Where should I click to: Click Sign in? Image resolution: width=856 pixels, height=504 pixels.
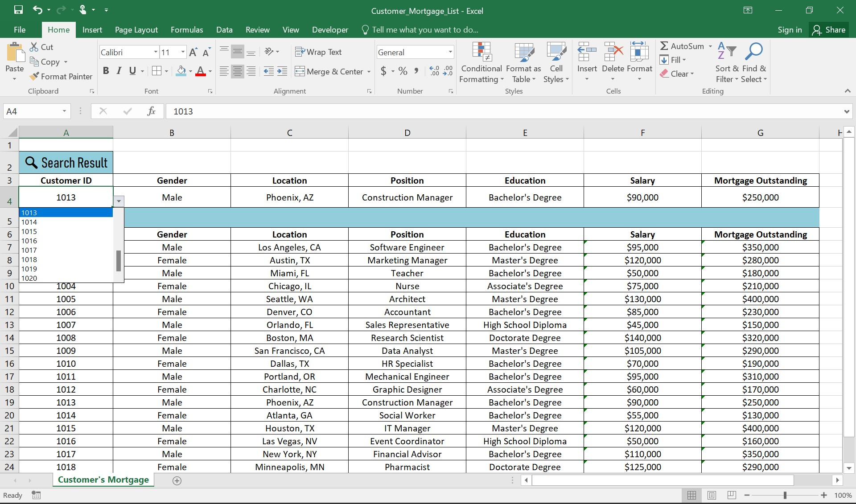pos(790,30)
